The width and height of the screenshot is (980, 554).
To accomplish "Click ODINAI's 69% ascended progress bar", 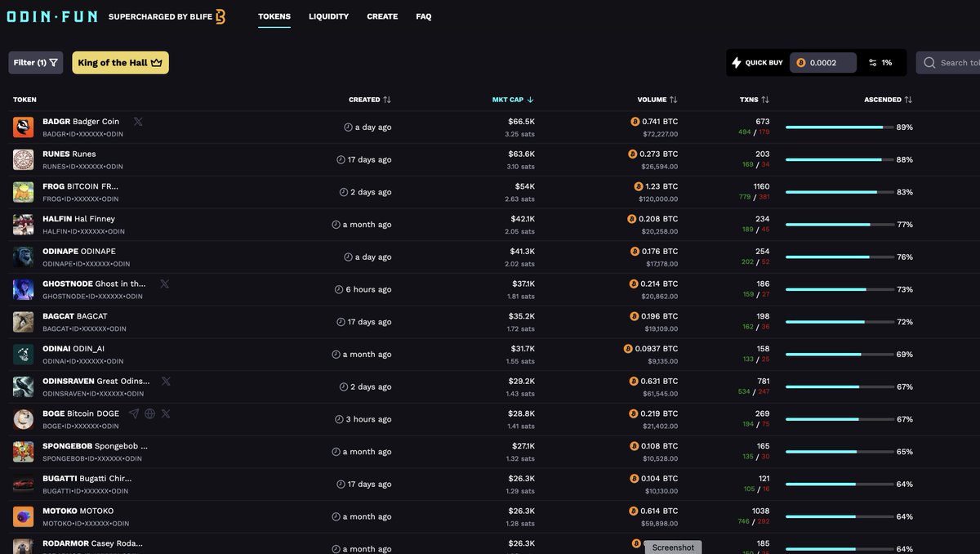I will [x=840, y=355].
